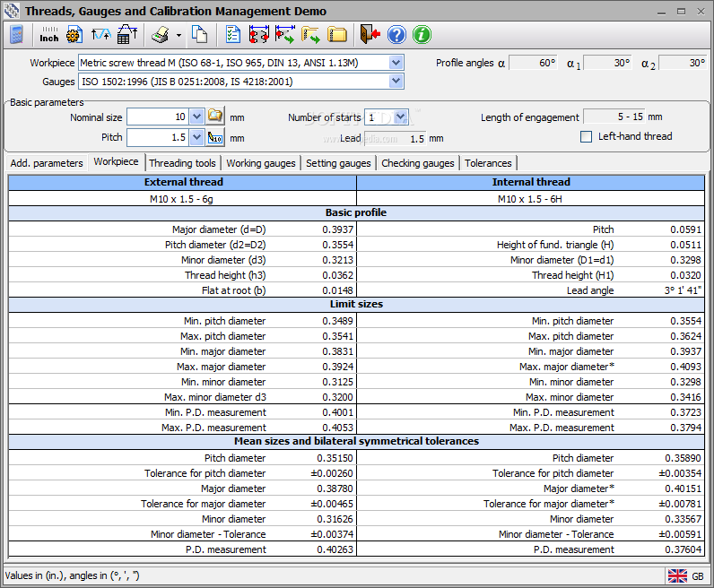714x588 pixels.
Task: Click the folder with green arrow icon
Action: [310, 35]
